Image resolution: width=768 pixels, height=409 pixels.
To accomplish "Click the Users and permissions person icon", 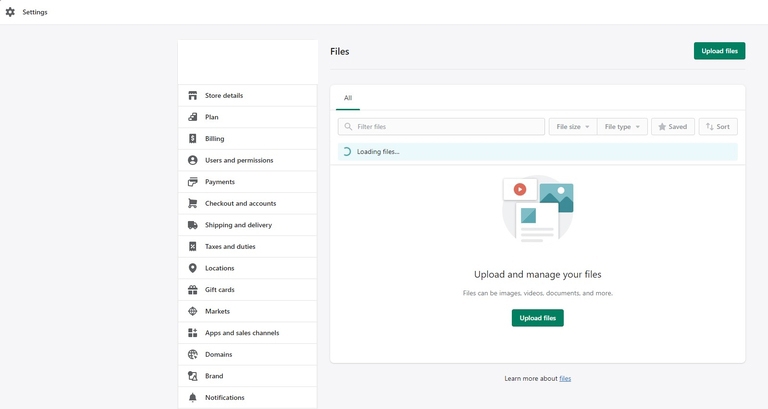I will (x=193, y=160).
